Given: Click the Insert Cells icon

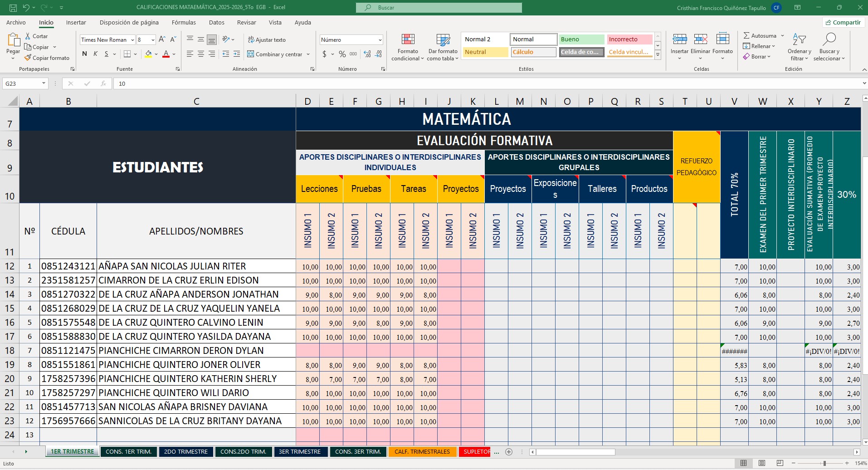Looking at the screenshot, I should coord(679,40).
